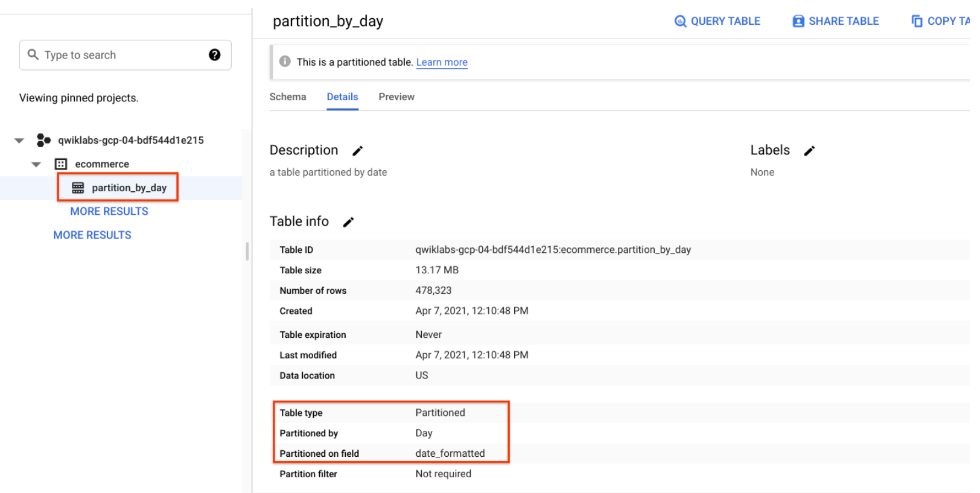980x493 pixels.
Task: Collapse the qwiklabs project tree node
Action: click(x=19, y=141)
